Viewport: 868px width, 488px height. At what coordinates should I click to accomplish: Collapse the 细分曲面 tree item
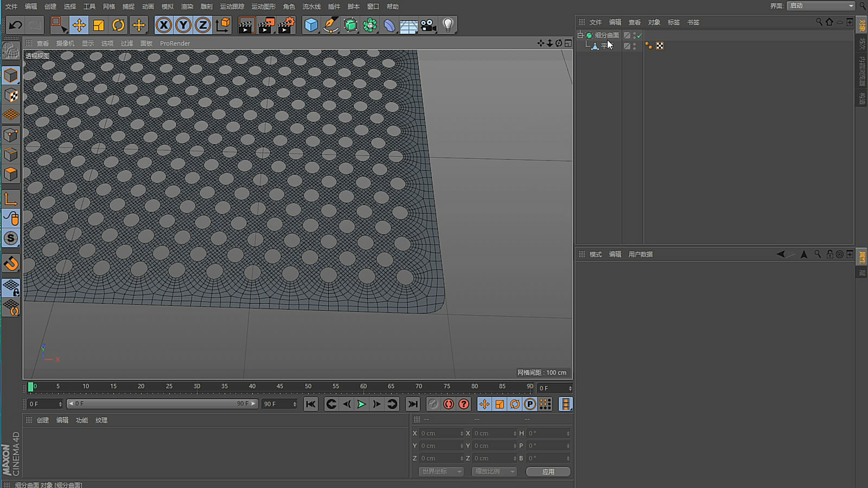coord(580,35)
